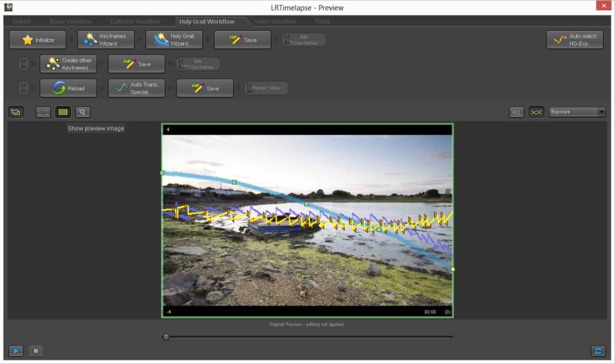Screen dimensions: 615x364
Task: Toggle the fullscreen preview frame icon
Action: click(43, 112)
